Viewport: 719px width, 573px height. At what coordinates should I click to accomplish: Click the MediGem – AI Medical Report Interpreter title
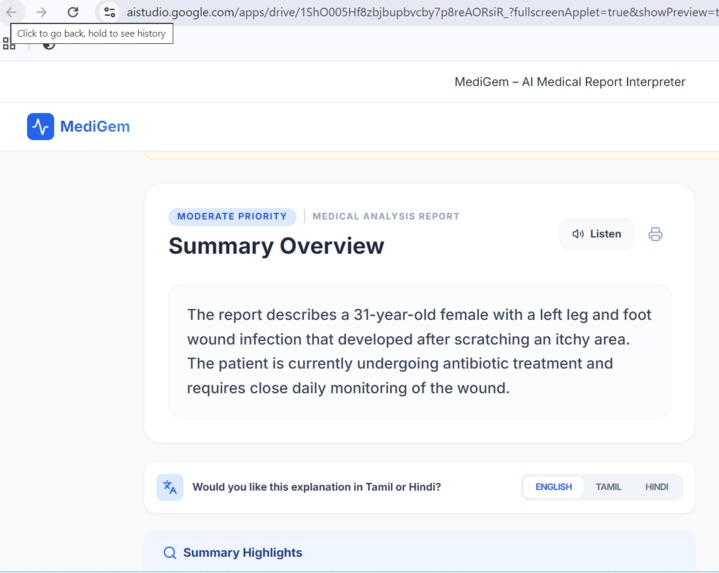point(570,82)
